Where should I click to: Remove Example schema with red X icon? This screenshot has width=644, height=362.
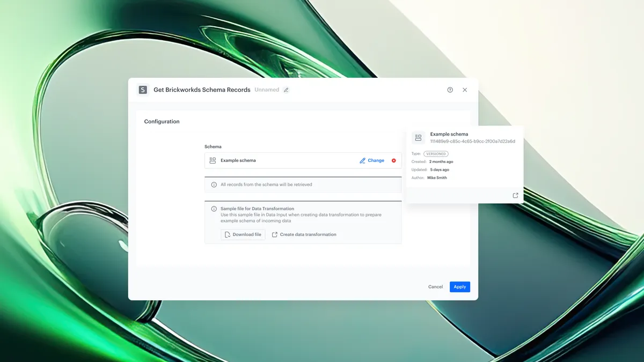394,160
